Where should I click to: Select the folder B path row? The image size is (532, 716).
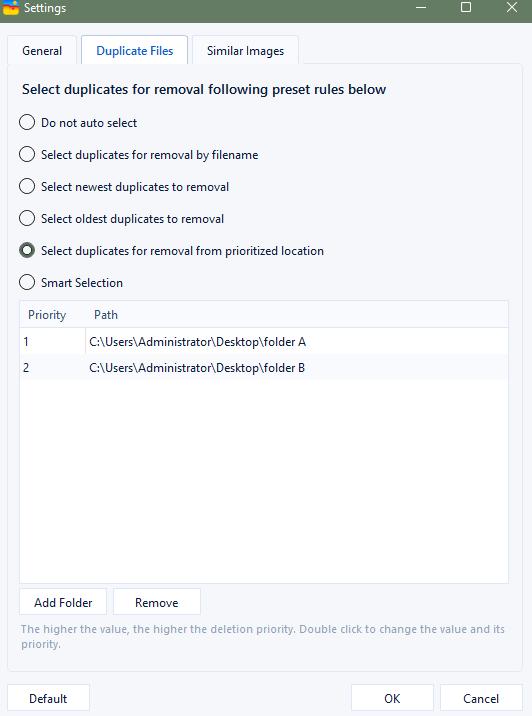coord(263,368)
